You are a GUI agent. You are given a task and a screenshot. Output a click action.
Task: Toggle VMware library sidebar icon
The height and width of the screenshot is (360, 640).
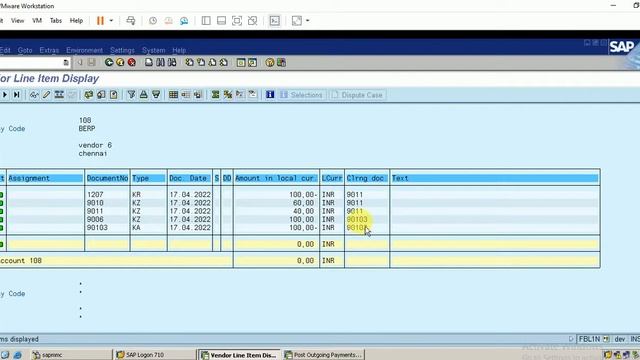tap(206, 20)
